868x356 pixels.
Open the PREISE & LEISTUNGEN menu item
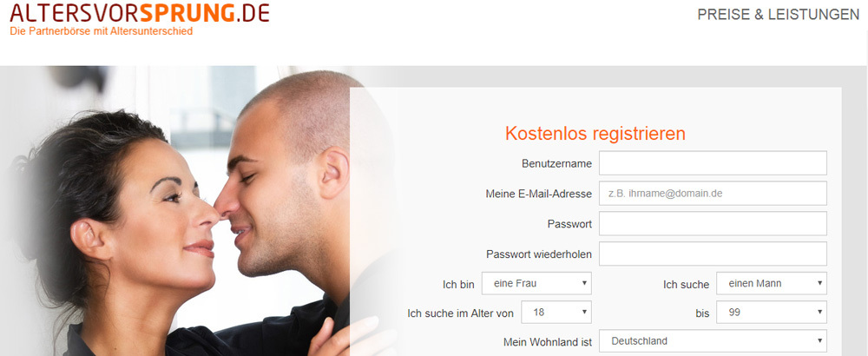coord(779,15)
